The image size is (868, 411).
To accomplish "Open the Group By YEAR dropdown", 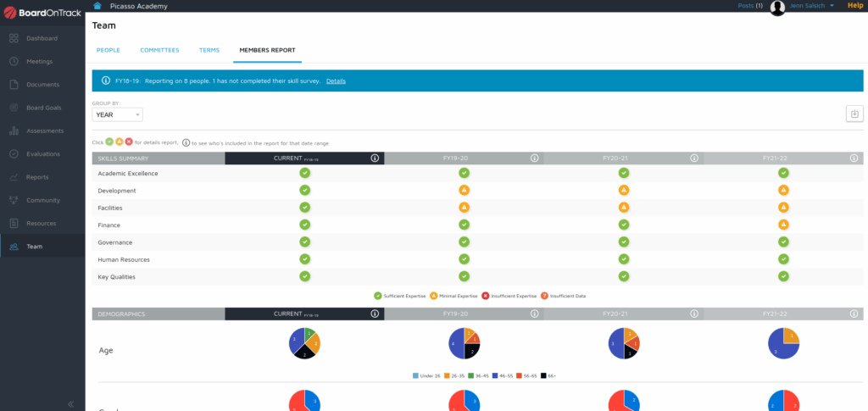I will coord(117,114).
